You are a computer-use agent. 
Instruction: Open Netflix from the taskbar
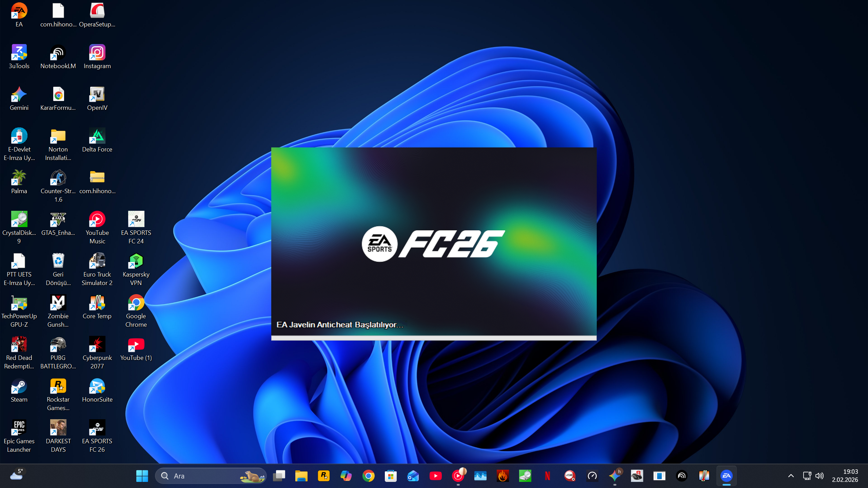(547, 476)
